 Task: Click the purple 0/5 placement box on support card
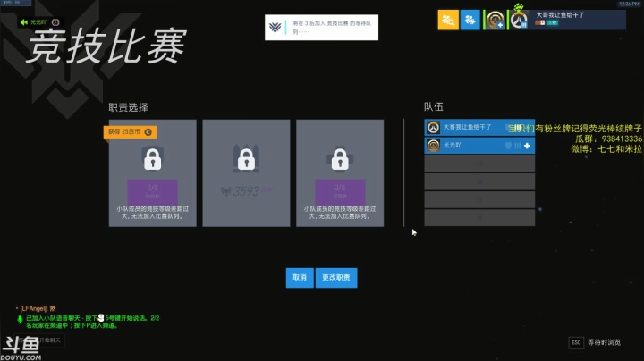340,191
